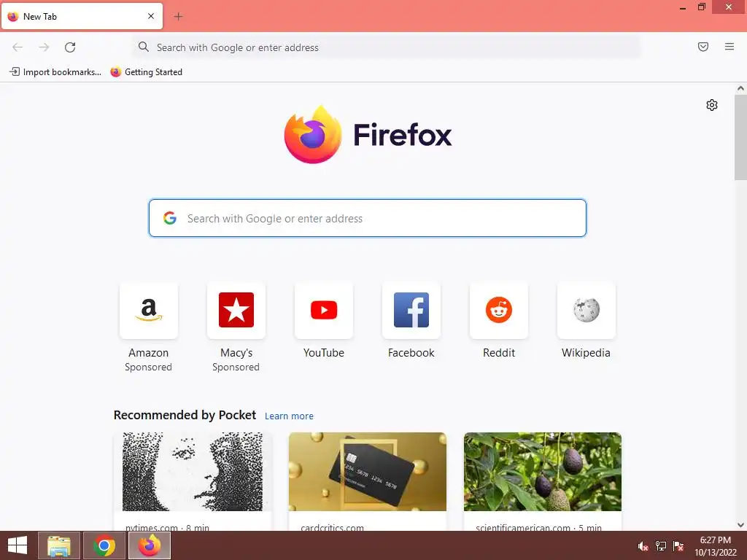
Task: Open new tab with plus button
Action: (x=178, y=17)
